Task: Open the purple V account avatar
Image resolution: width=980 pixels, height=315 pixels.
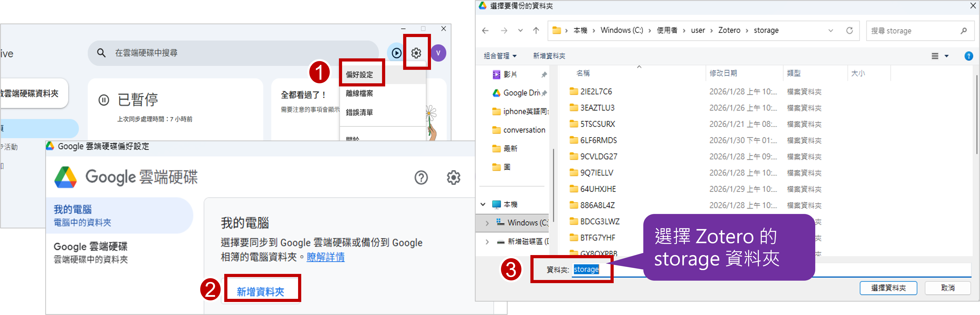Action: [x=438, y=53]
